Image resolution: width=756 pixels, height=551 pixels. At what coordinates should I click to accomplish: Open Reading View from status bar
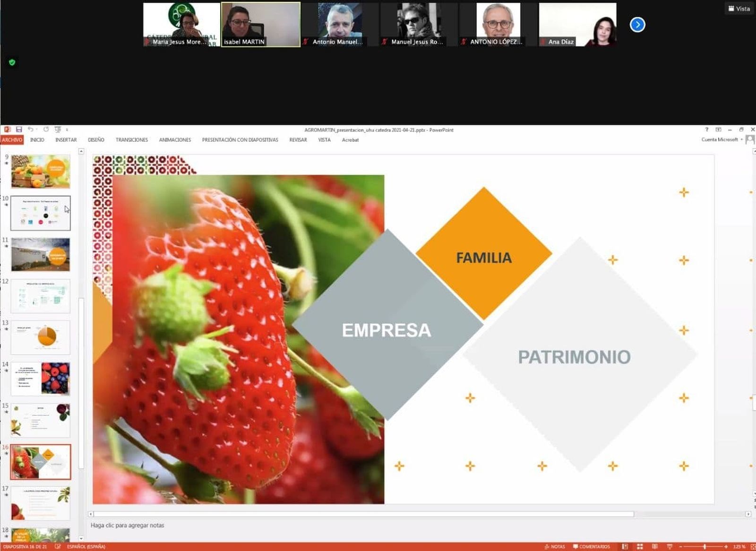[x=654, y=547]
